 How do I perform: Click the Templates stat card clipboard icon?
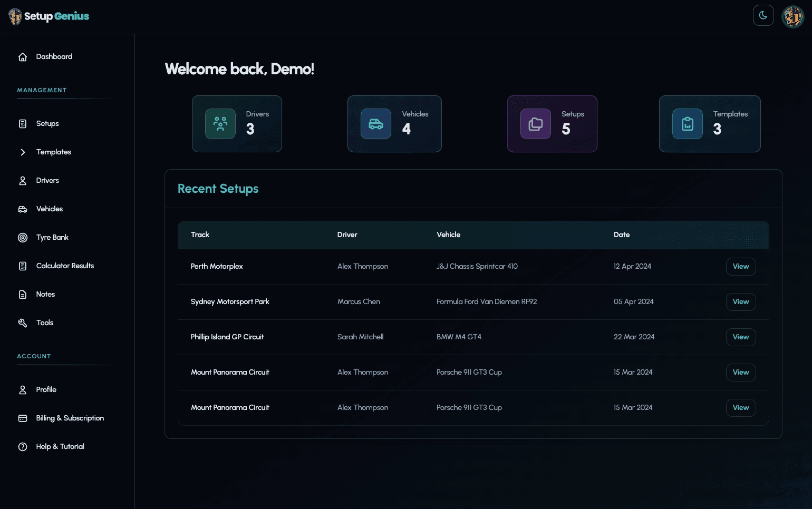(x=688, y=124)
